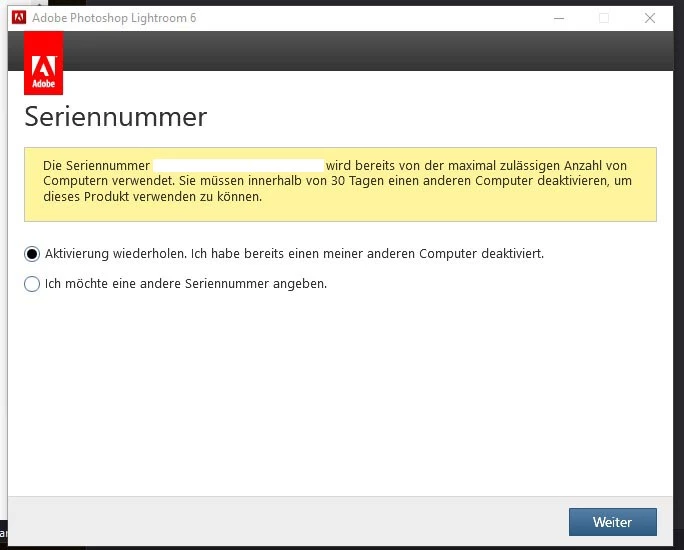Click the Weiter button
The height and width of the screenshot is (550, 684).
click(x=612, y=522)
